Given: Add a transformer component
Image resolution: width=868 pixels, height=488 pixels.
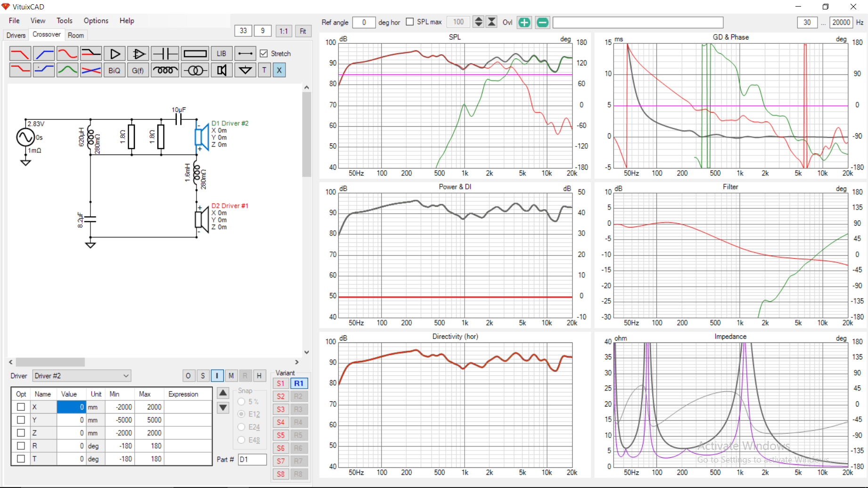Looking at the screenshot, I should pyautogui.click(x=195, y=70).
